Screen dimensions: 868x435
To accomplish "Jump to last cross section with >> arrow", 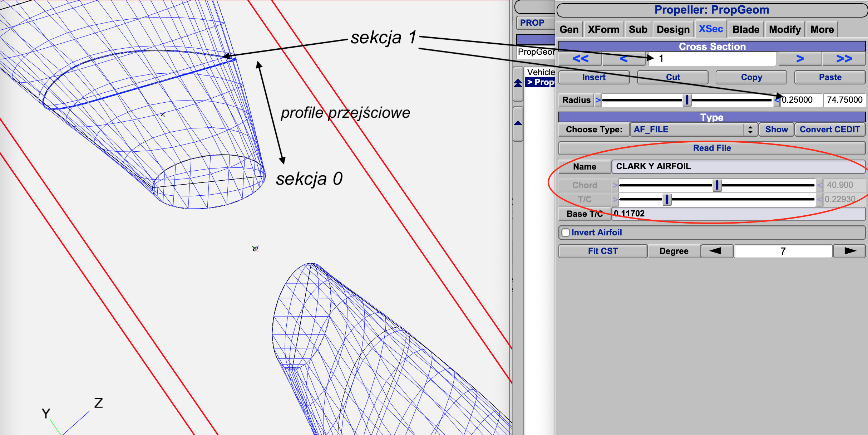I will point(844,59).
